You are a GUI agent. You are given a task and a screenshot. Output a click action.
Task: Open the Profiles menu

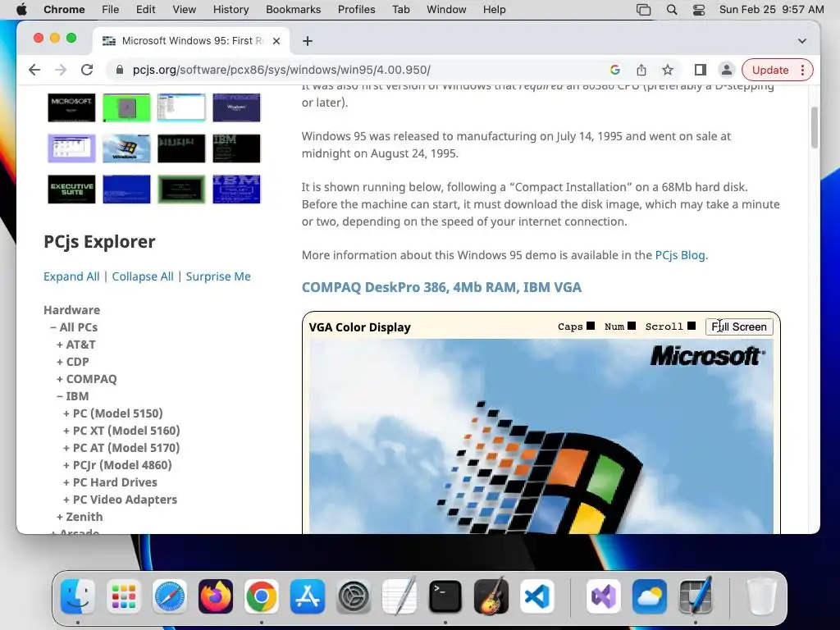point(356,9)
